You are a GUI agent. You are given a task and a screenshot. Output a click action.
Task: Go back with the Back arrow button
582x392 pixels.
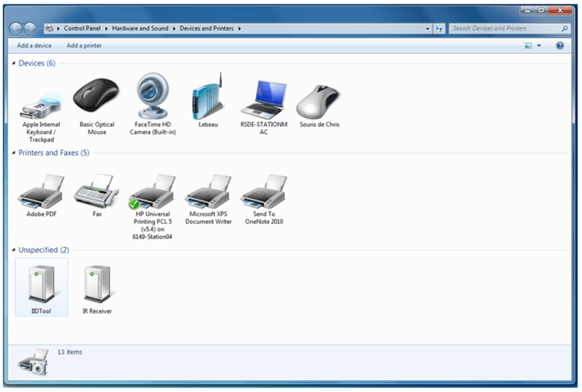(x=16, y=28)
